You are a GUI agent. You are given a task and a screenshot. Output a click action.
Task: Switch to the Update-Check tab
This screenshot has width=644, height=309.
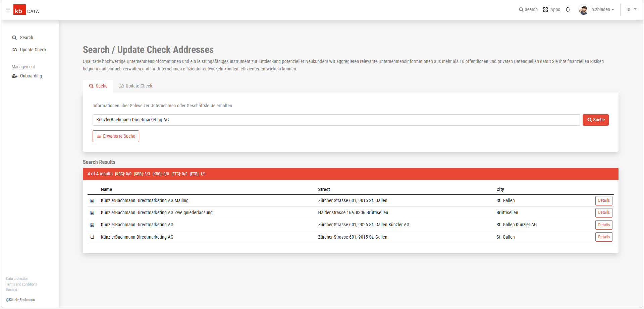(x=136, y=86)
